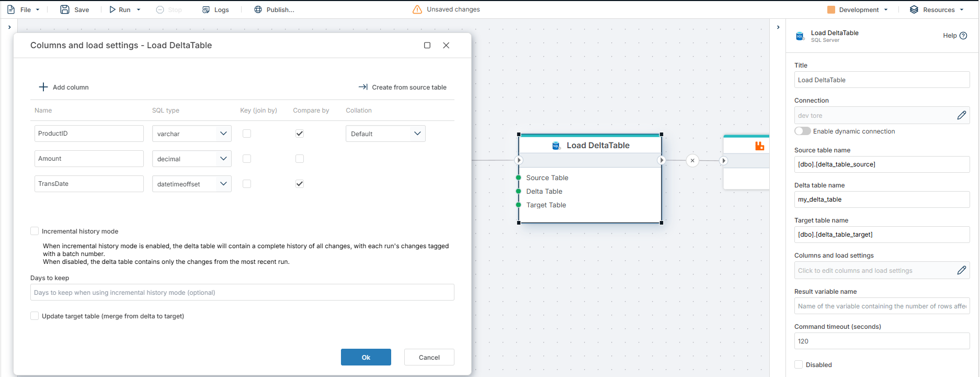Click Cancel in the dialog
Screen dimensions: 980x377
pos(429,357)
